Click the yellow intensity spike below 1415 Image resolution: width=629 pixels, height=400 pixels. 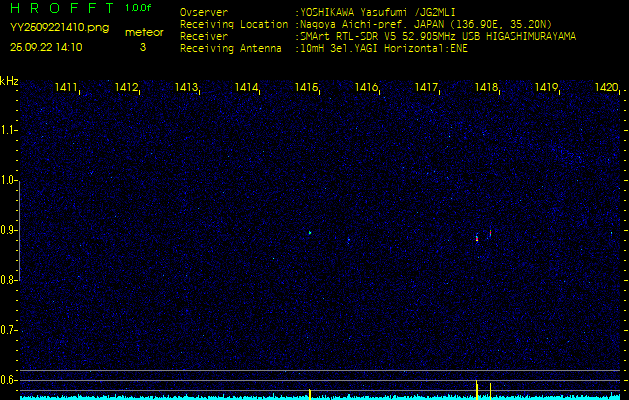[310, 393]
